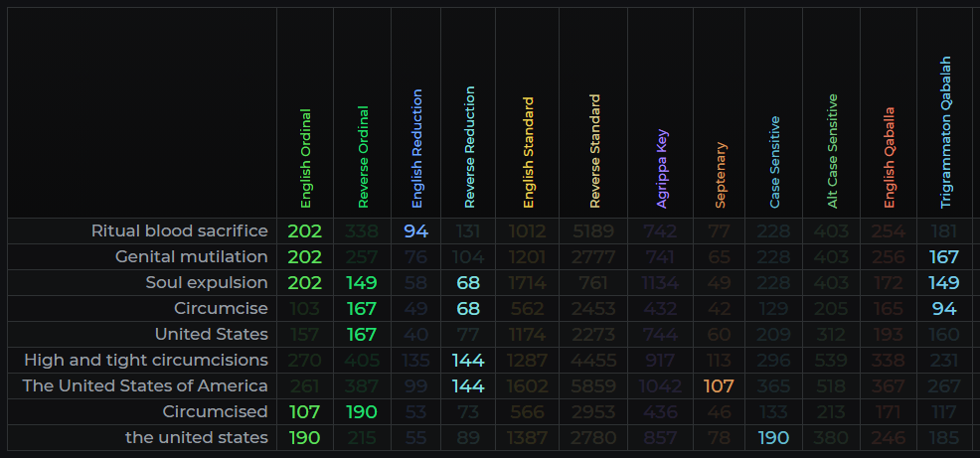Image resolution: width=980 pixels, height=458 pixels.
Task: Click 436 in the Circumcised row
Action: (x=661, y=411)
